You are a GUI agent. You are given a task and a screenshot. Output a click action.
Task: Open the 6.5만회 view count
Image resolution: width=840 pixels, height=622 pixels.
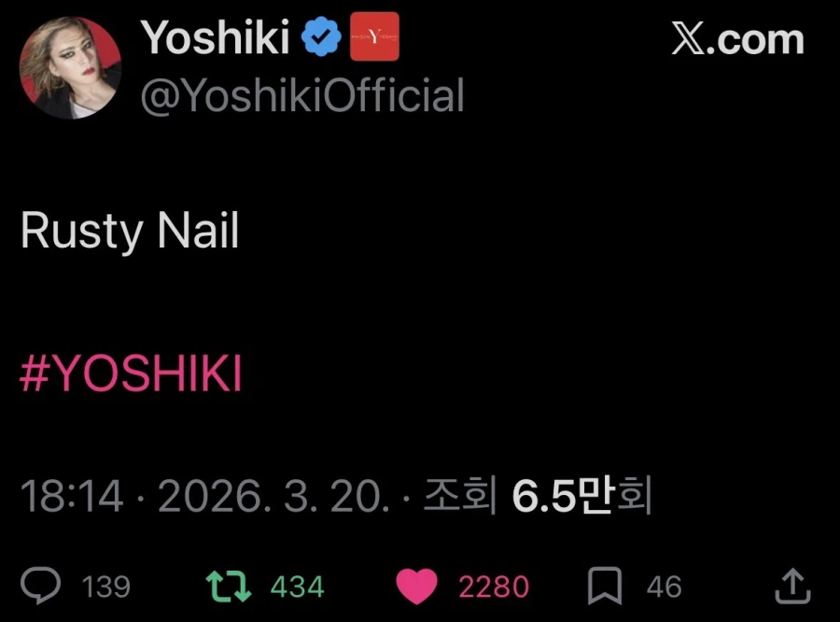click(581, 497)
